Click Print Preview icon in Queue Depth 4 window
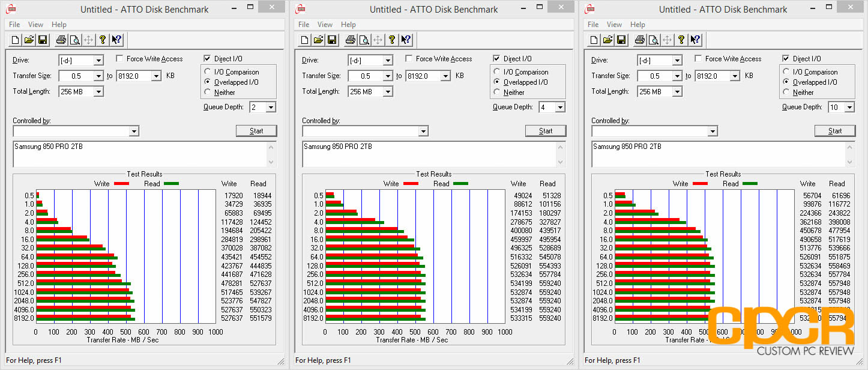 click(x=364, y=40)
